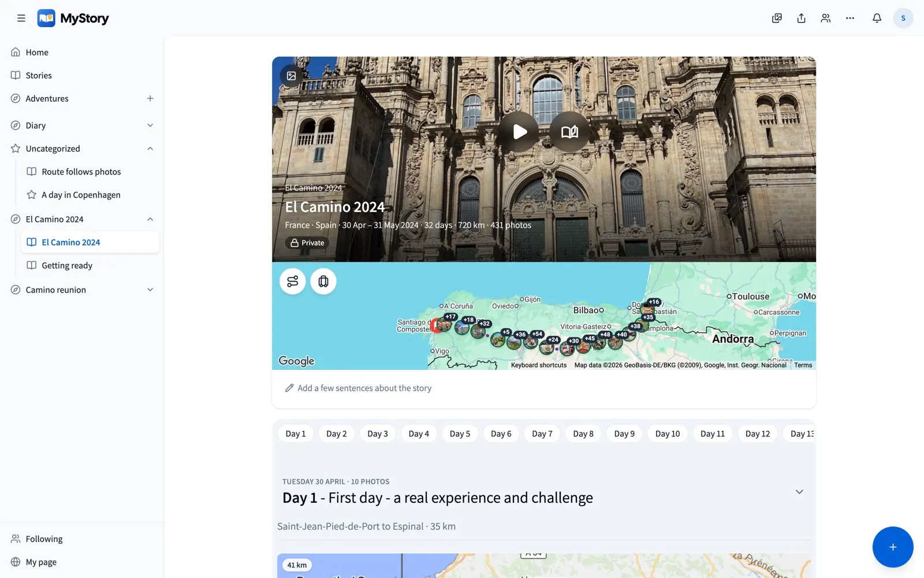
Task: Open the photo gallery icon in header
Action: pos(777,18)
